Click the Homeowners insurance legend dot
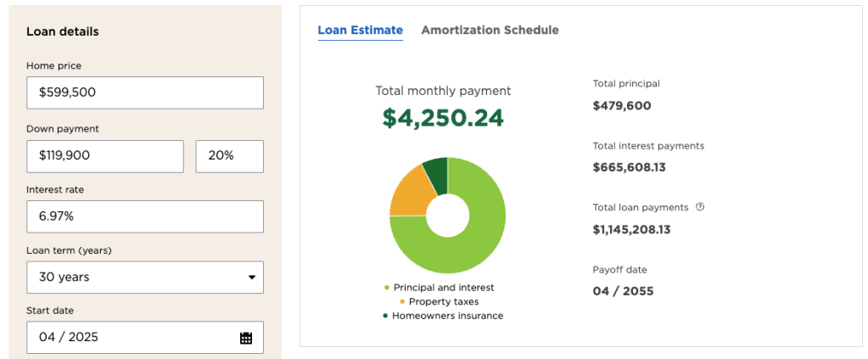Image resolution: width=868 pixels, height=359 pixels. (386, 316)
